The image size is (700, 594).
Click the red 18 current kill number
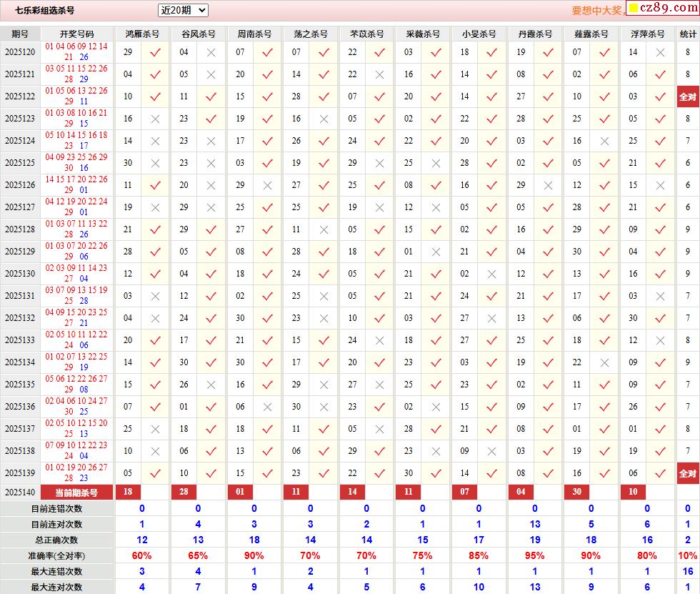(128, 492)
